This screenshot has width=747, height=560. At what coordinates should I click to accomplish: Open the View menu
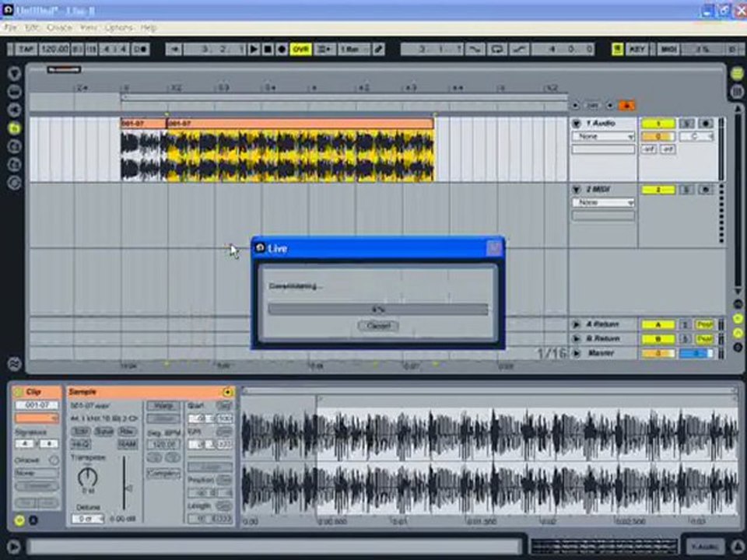coord(88,28)
